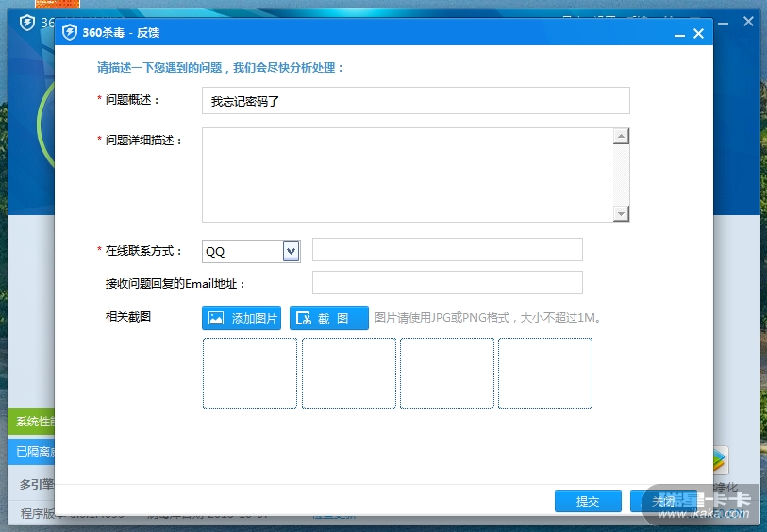Click the 问题概述 label text
767x532 pixels.
click(x=133, y=100)
